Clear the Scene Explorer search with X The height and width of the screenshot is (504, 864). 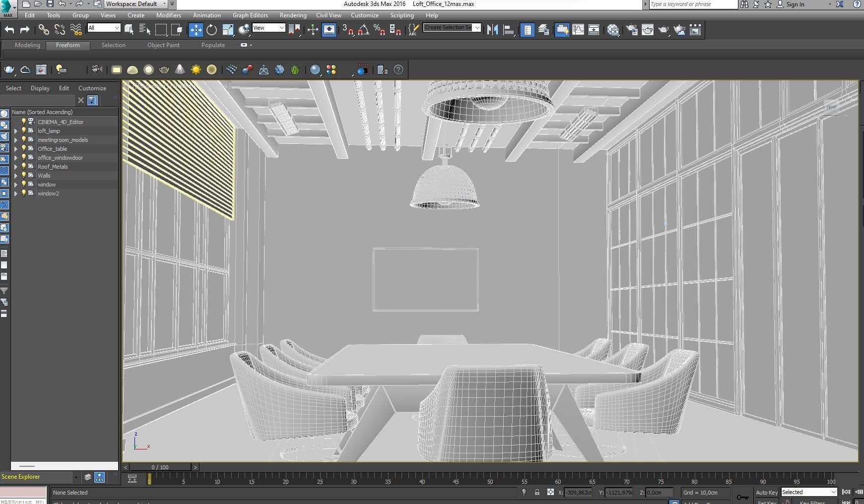click(x=81, y=100)
